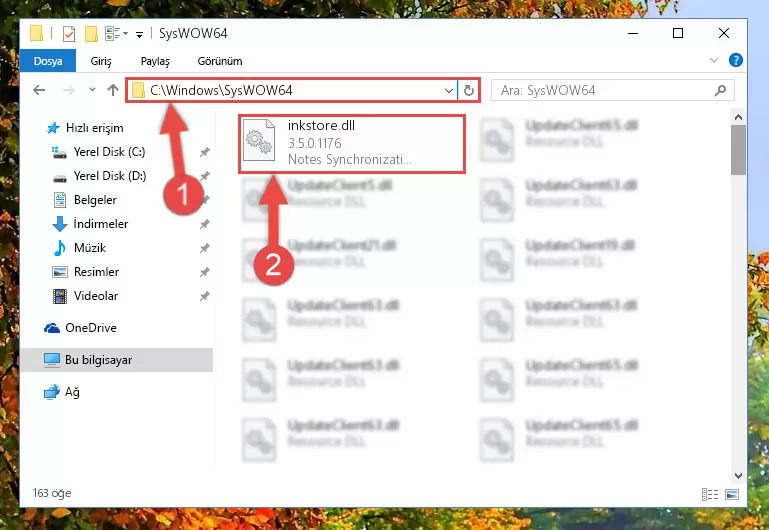Click the Ara: SysWOW64 search box
The height and width of the screenshot is (530, 769).
tap(613, 90)
